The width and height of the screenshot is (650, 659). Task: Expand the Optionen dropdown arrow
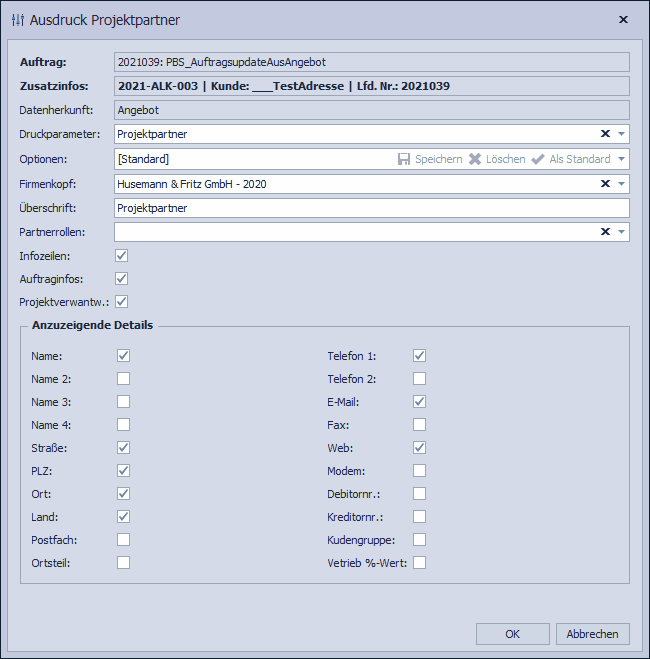[621, 159]
